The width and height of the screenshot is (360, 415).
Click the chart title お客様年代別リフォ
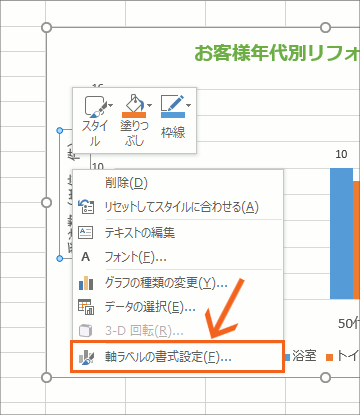click(277, 53)
